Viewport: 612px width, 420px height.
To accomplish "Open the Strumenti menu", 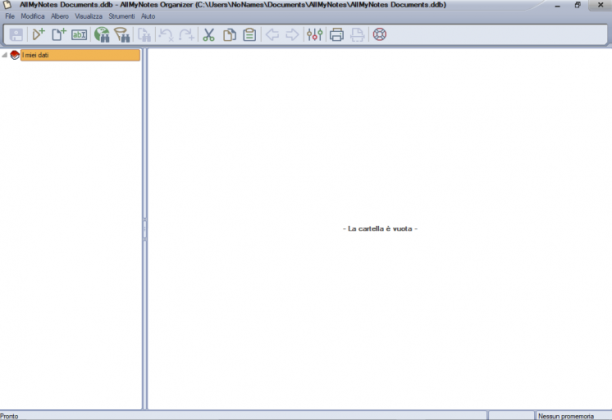I will pyautogui.click(x=122, y=16).
